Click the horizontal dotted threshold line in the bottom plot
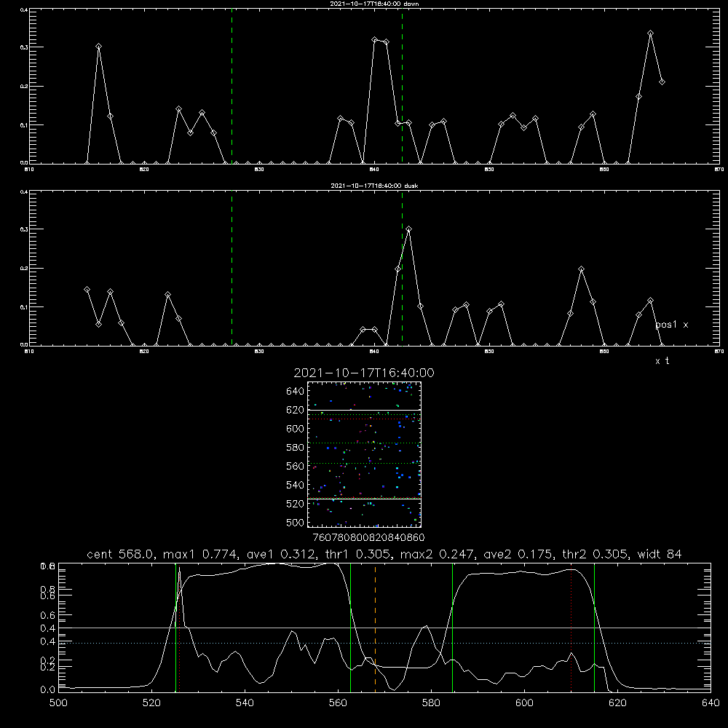The height and width of the screenshot is (728, 728). click(384, 643)
